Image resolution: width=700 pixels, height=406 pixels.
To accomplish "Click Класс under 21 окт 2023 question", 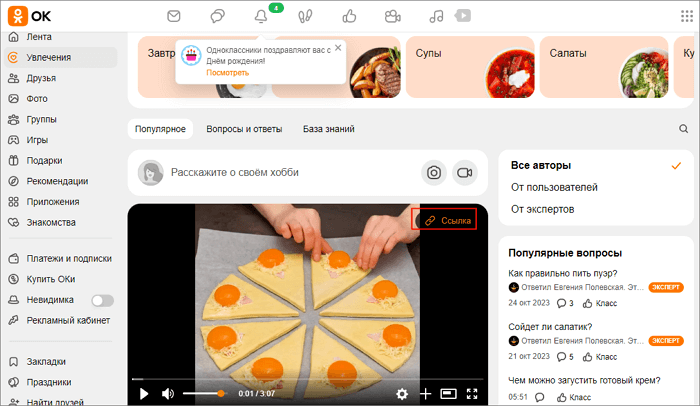I will (600, 357).
